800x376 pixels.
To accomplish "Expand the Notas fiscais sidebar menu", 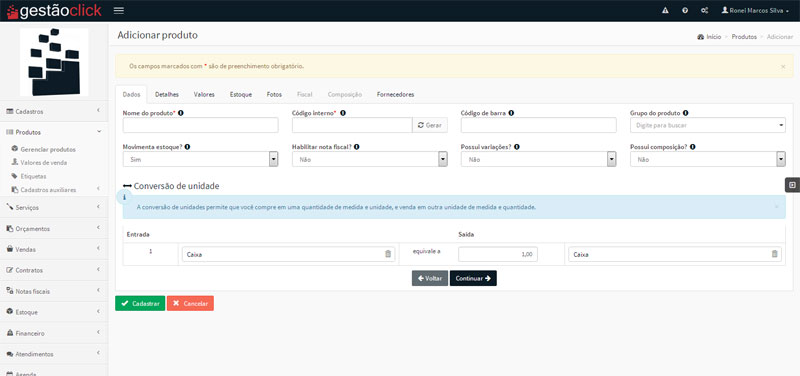I will (x=54, y=291).
